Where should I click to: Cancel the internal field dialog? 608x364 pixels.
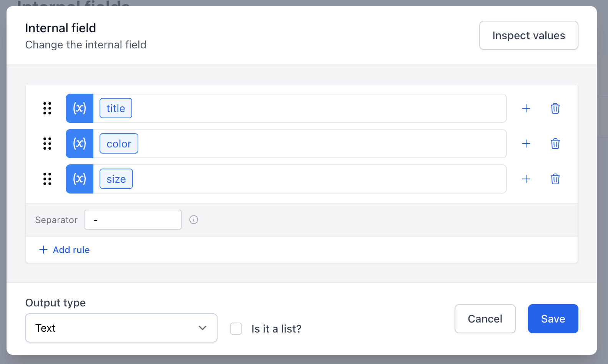coord(485,319)
